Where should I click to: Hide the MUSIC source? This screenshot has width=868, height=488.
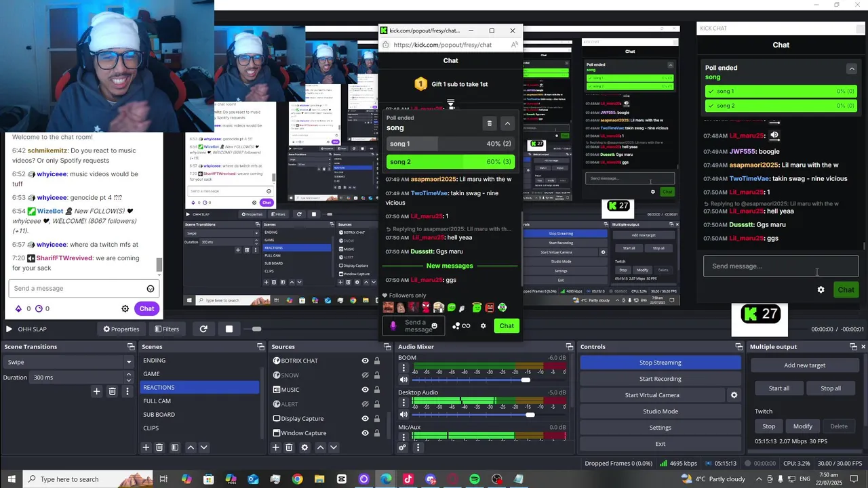tap(365, 390)
